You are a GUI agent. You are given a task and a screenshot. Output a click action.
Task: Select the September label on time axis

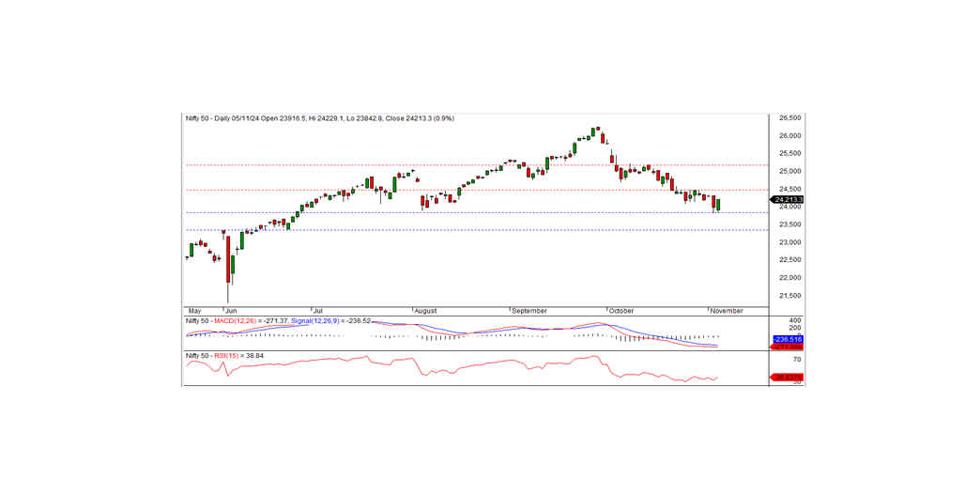[528, 311]
